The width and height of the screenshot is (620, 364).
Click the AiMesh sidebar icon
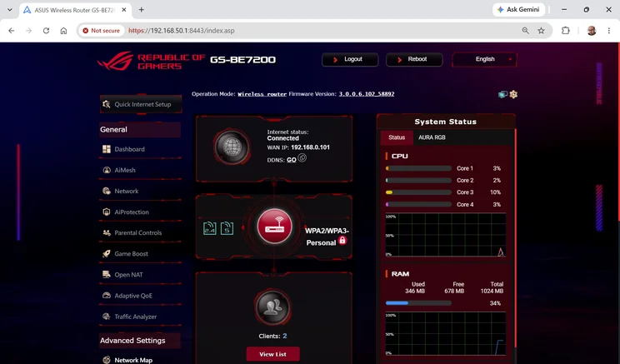click(107, 170)
